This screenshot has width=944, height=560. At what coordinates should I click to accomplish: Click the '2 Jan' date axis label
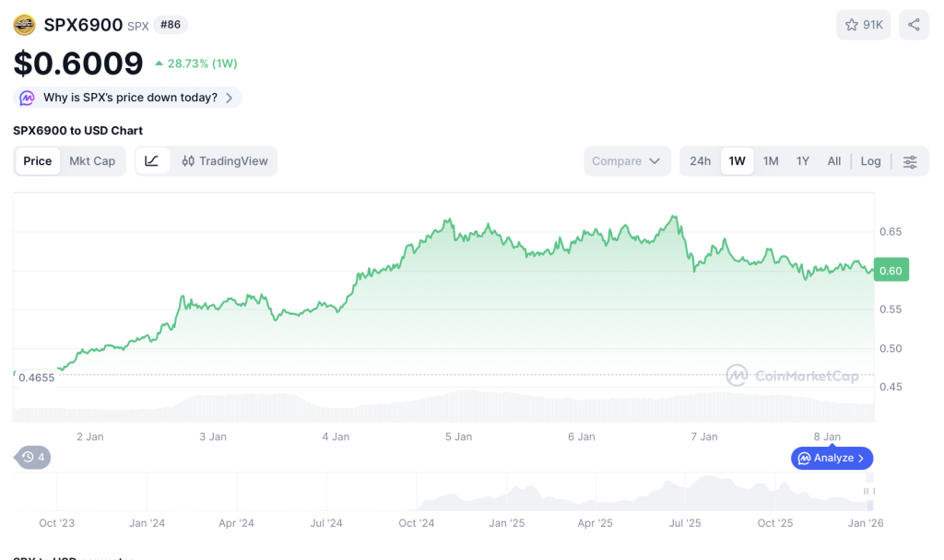point(89,437)
